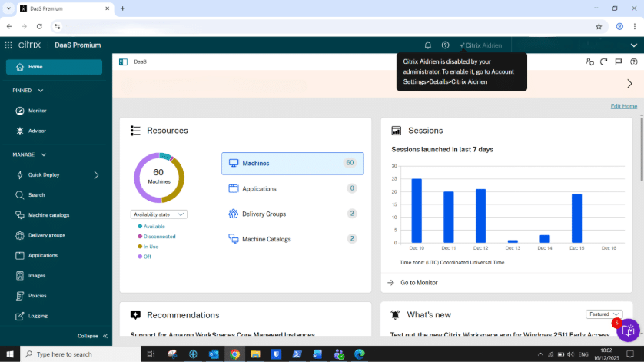Open the Citrix apps grid launcher
Screen dimensions: 644x362
click(8, 45)
